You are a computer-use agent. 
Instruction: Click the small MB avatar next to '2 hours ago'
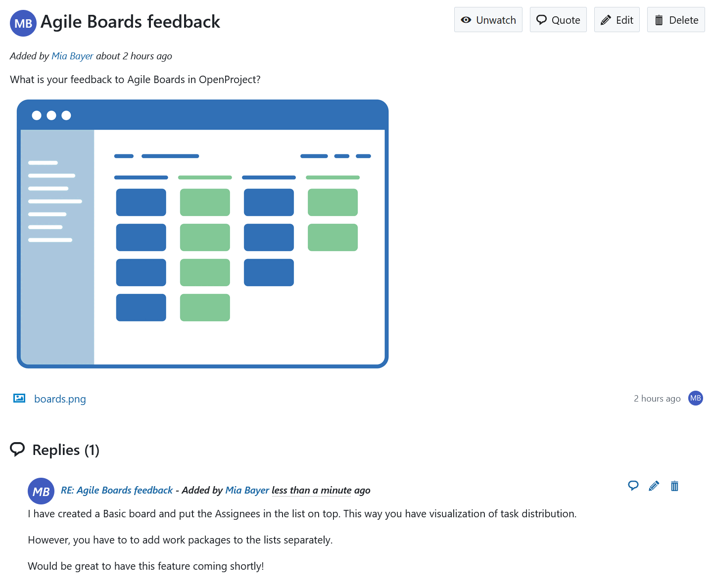tap(695, 398)
